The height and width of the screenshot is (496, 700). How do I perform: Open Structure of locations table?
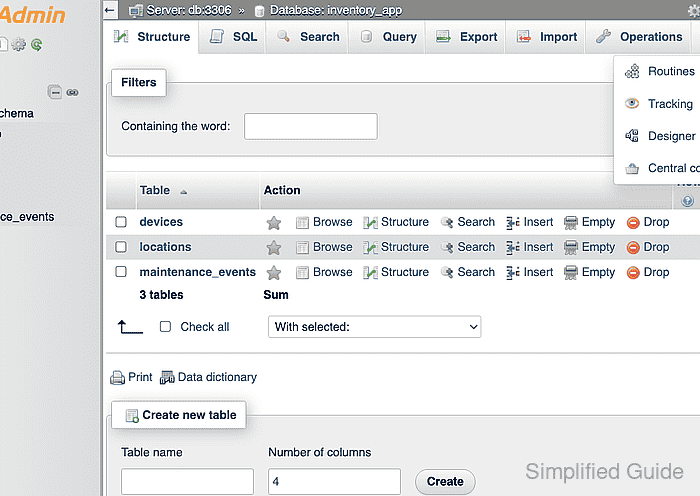[x=396, y=247]
